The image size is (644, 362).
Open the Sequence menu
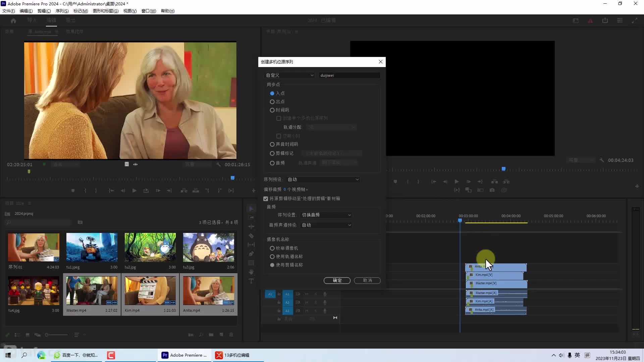[x=62, y=11]
